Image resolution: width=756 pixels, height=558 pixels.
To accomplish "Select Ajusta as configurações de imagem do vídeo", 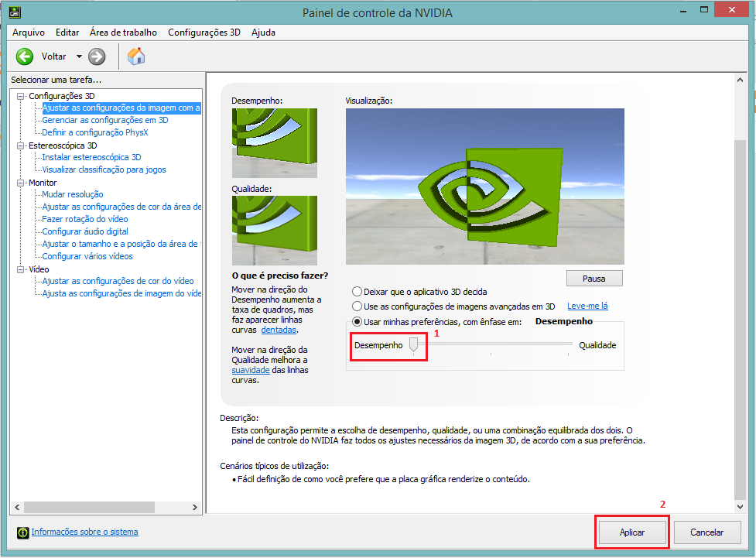I will (x=121, y=294).
